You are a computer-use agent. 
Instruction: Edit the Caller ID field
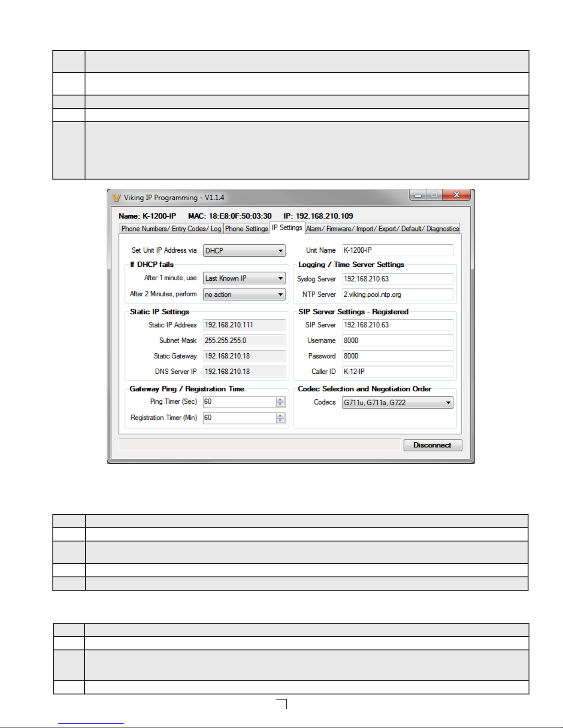[x=398, y=372]
